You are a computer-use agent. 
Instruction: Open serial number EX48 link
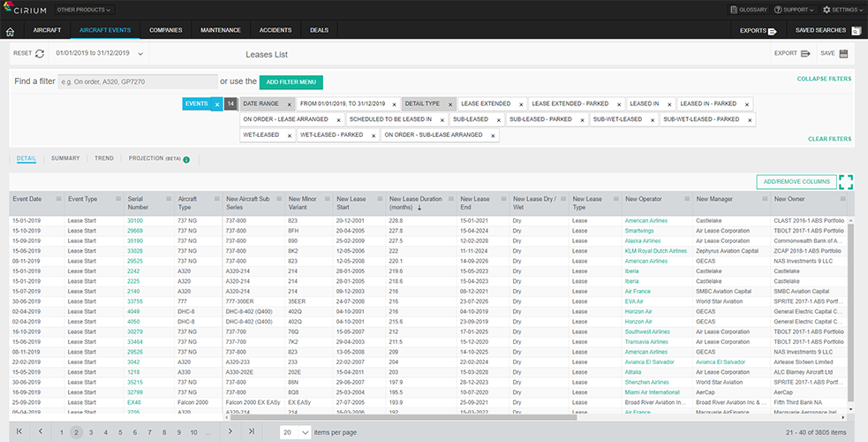coord(134,403)
